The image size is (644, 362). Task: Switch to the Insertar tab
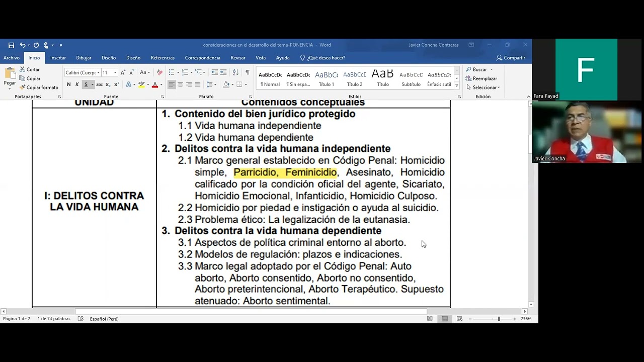pyautogui.click(x=58, y=58)
